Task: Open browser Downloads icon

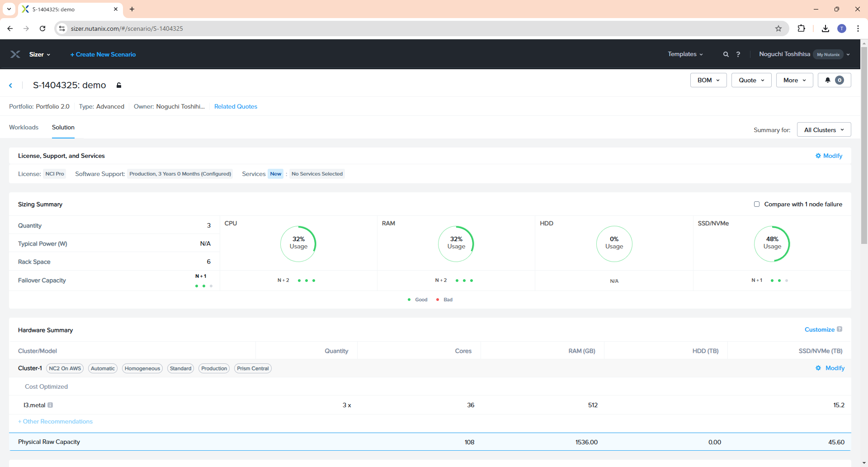Action: click(826, 29)
